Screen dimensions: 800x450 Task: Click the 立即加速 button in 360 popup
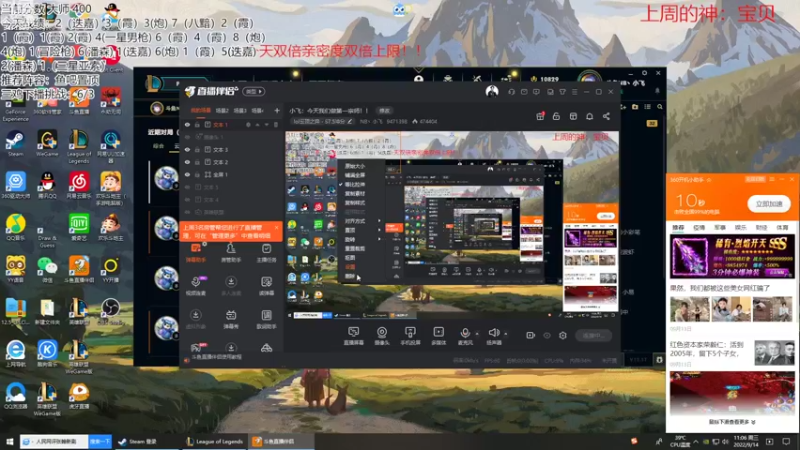point(769,204)
